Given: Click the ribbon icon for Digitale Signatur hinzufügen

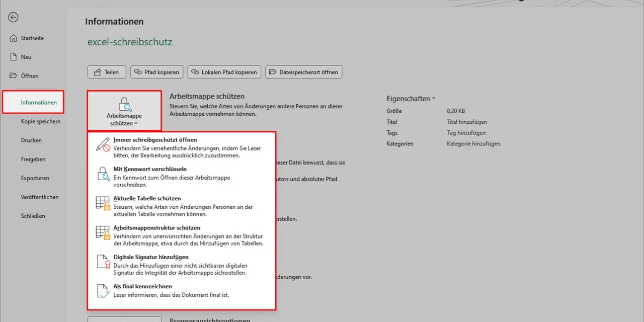Looking at the screenshot, I should pyautogui.click(x=103, y=262).
